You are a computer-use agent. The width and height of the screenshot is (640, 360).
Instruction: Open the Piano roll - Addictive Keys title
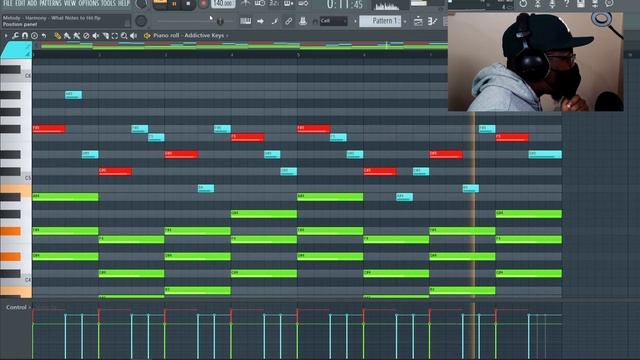point(188,36)
